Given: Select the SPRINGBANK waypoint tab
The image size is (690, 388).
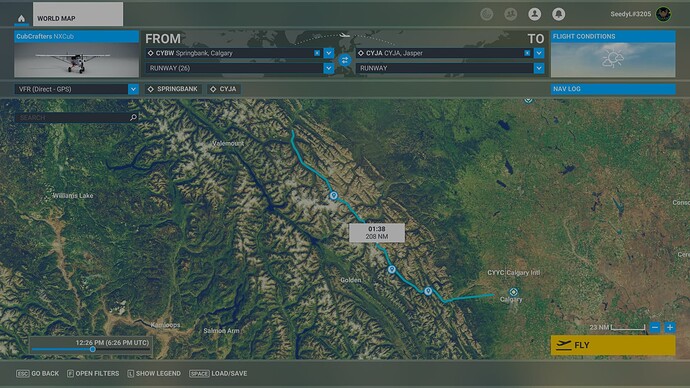Looking at the screenshot, I should (x=173, y=89).
